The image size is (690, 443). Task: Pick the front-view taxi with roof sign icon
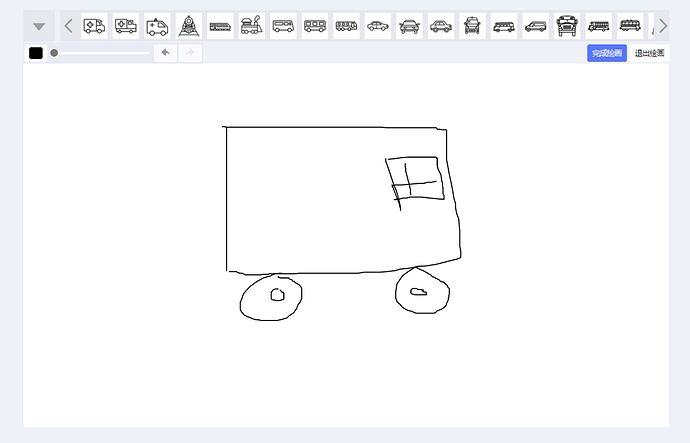click(473, 26)
